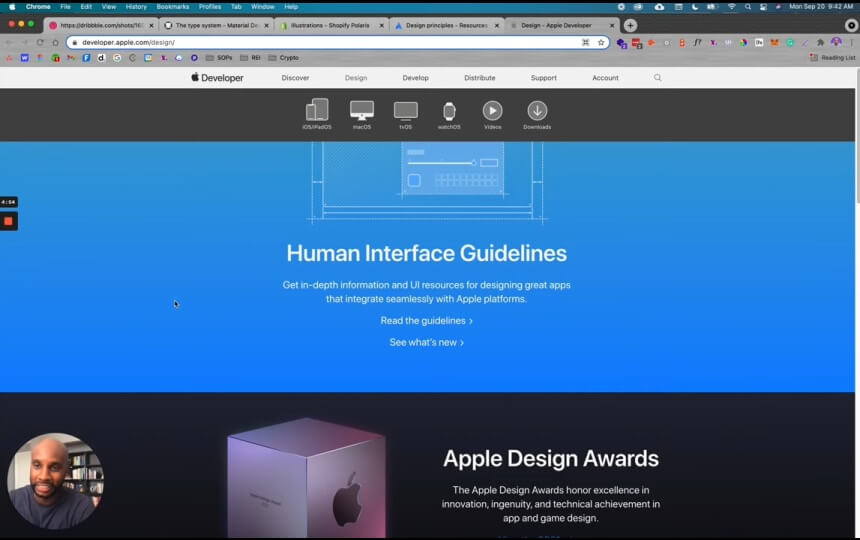Click the Chrome home button
Screen dimensions: 860x540
pyautogui.click(x=55, y=42)
